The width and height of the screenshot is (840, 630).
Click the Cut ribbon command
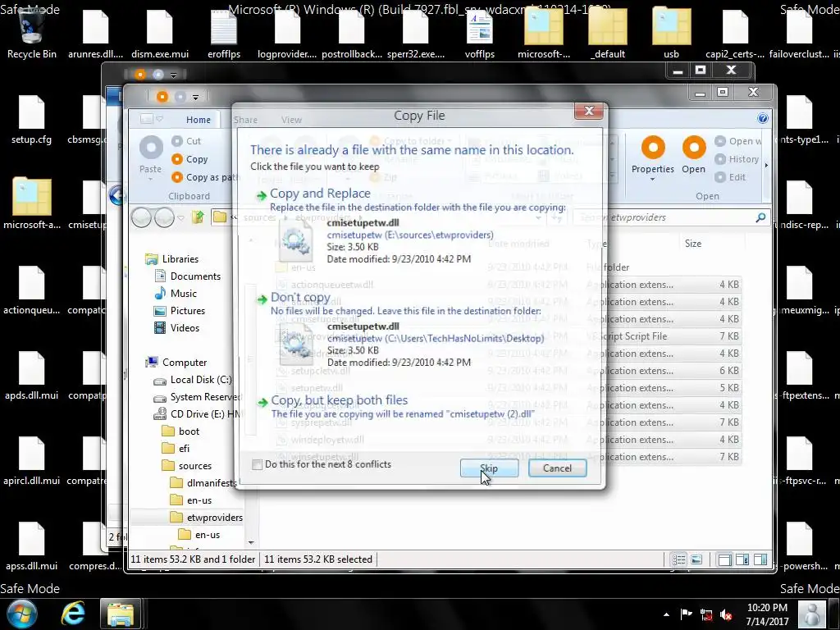(186, 141)
